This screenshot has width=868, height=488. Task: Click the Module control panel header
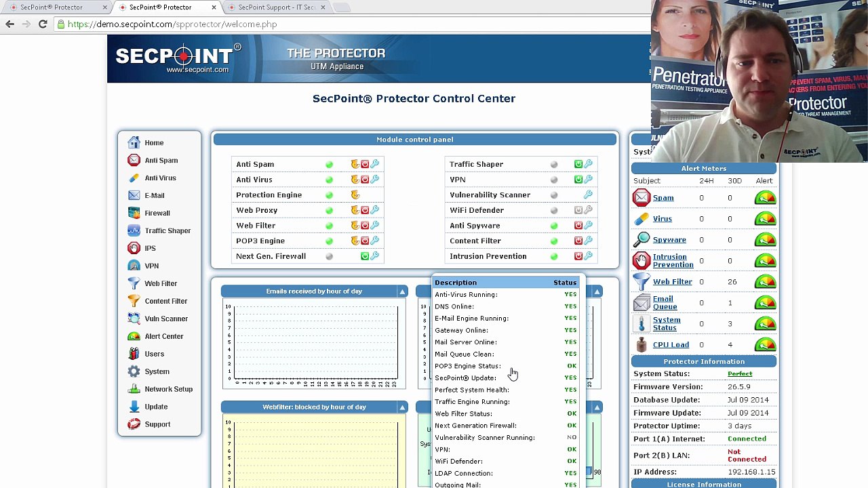(415, 140)
